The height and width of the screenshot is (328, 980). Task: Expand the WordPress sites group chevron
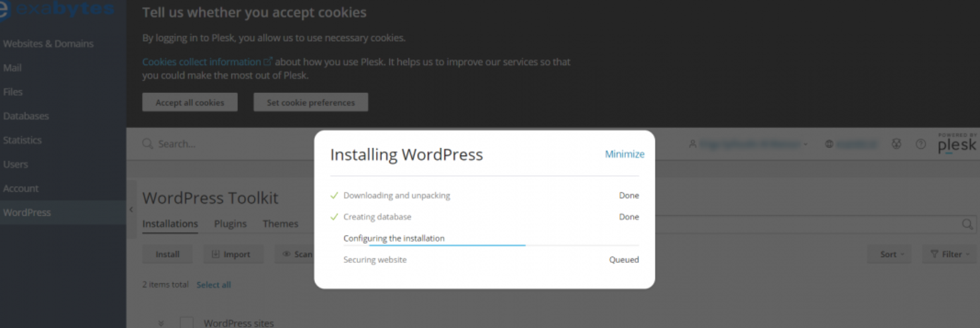point(161,323)
